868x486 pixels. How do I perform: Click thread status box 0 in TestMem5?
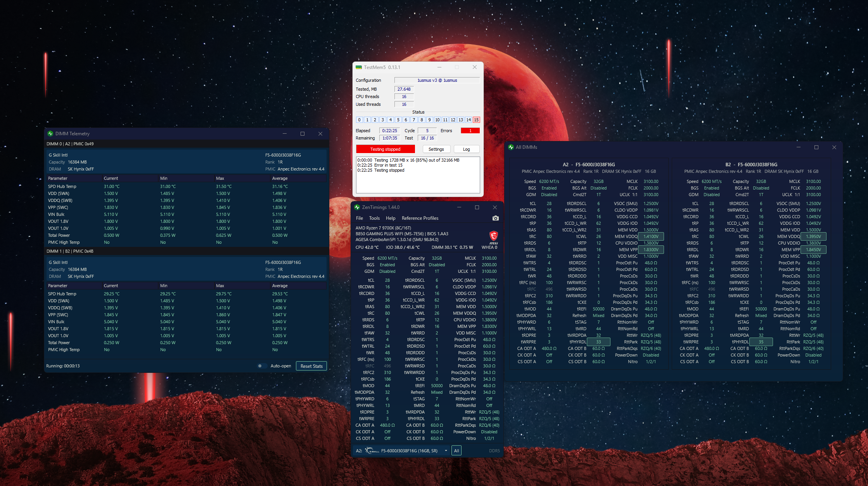tap(360, 120)
